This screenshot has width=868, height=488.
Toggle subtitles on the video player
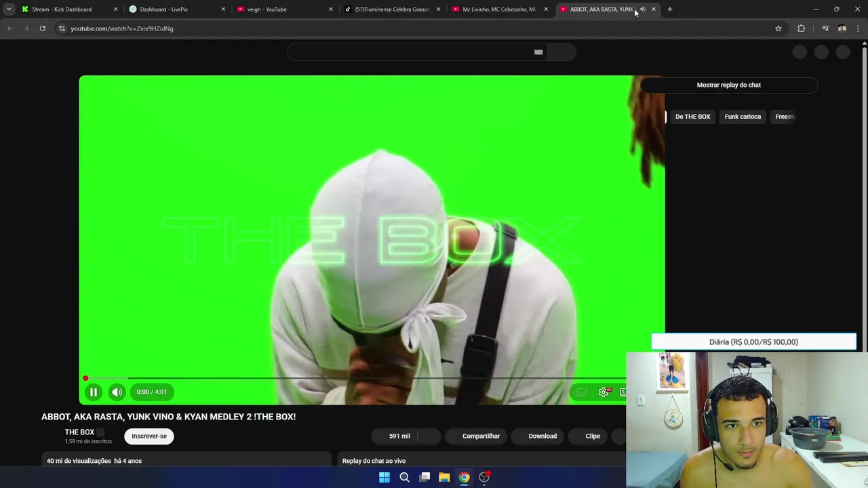(581, 392)
